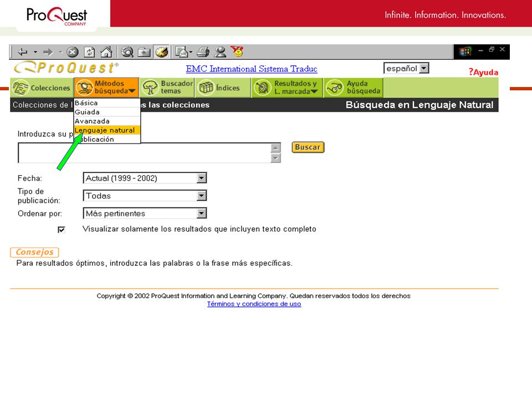Open the Métodos búsqueda menu tab
The image size is (532, 399).
point(106,88)
